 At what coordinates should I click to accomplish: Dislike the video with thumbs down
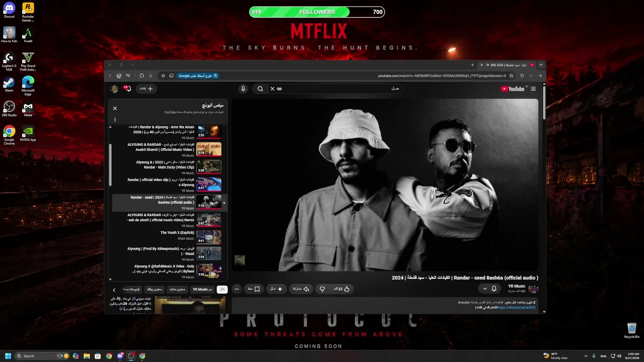tap(323, 289)
